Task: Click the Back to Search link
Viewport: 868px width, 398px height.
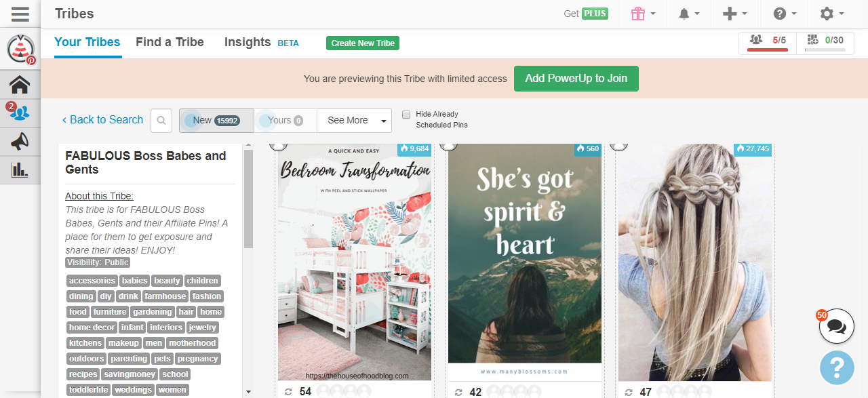Action: 102,120
